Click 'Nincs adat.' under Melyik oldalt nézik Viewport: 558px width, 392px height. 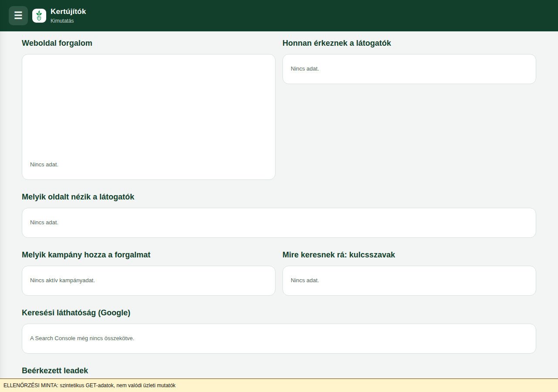pyautogui.click(x=44, y=223)
